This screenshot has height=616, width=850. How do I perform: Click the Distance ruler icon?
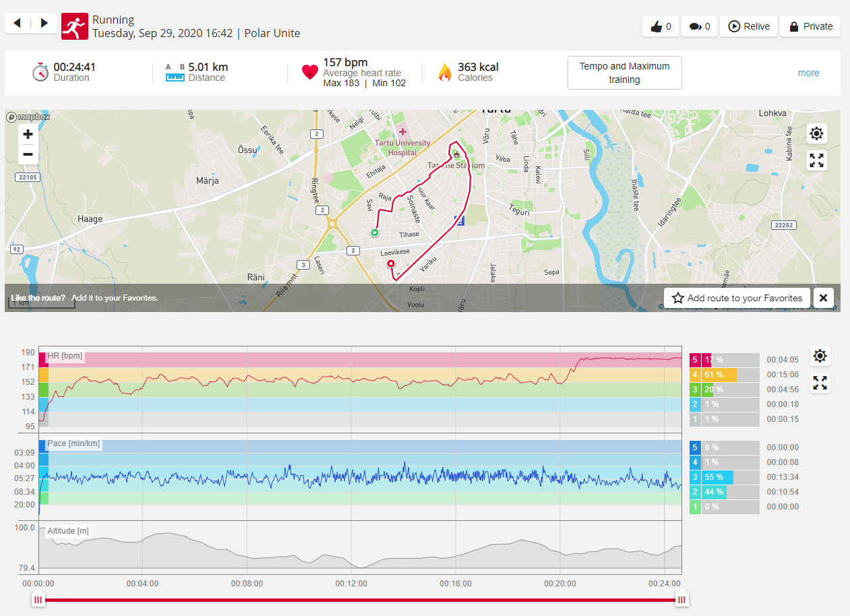(x=175, y=73)
